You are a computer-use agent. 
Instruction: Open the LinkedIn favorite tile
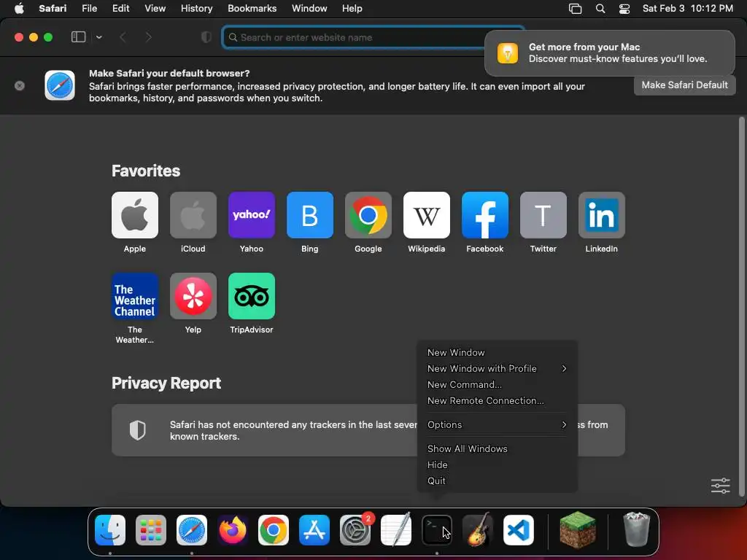(x=602, y=215)
